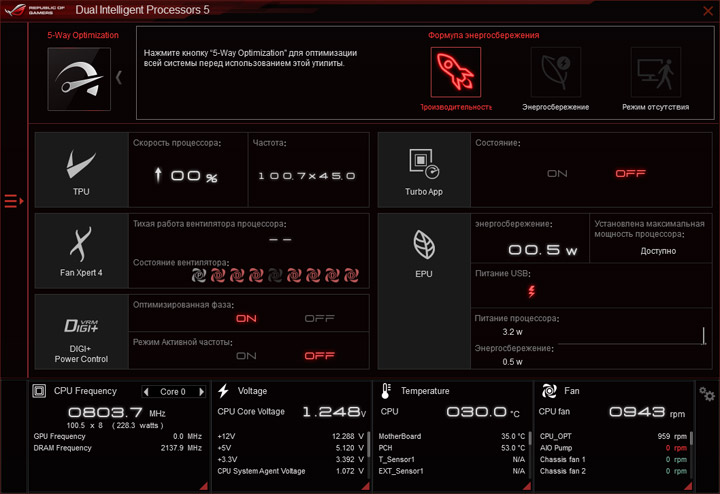Expand the Voltage panel corner
Viewport: 720px width, 494px height.
[366, 486]
